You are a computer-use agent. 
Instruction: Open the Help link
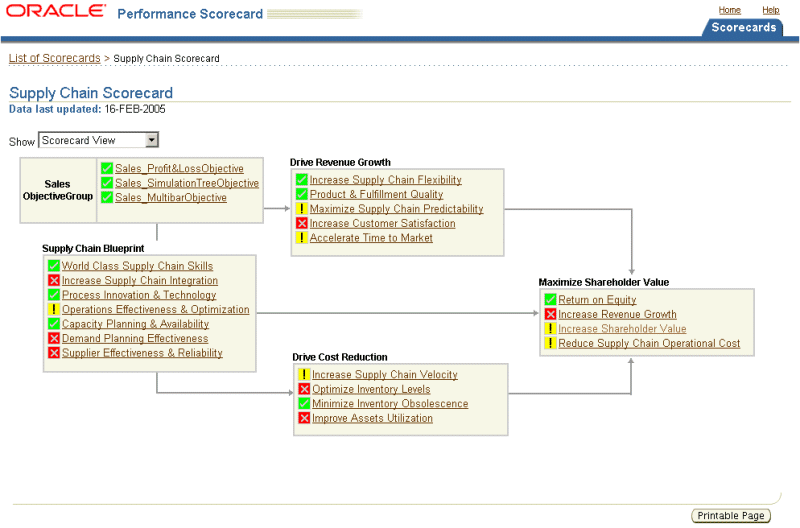click(x=770, y=10)
